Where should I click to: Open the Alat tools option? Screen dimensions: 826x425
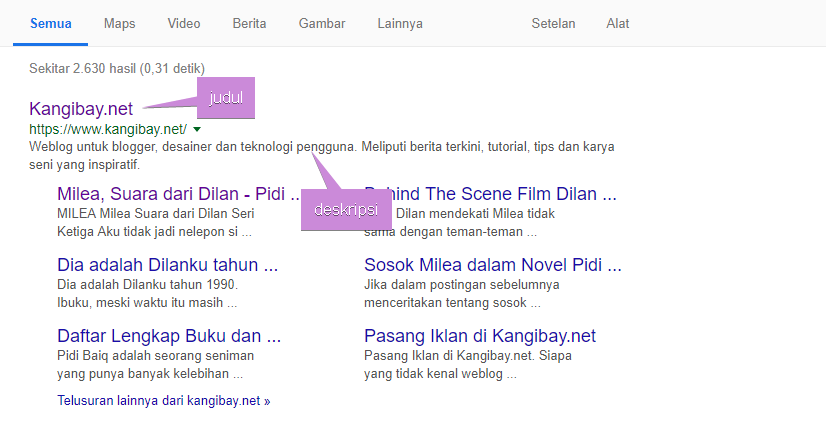(617, 24)
